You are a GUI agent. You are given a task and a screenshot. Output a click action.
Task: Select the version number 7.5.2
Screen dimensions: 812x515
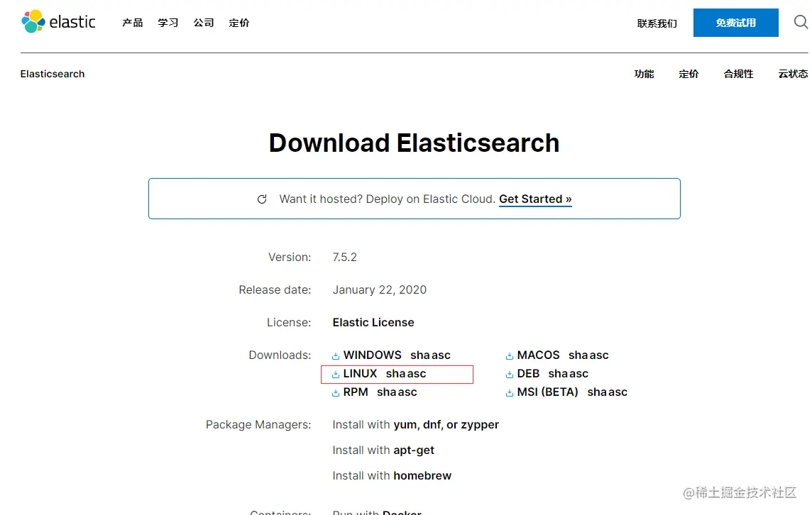pyautogui.click(x=345, y=257)
